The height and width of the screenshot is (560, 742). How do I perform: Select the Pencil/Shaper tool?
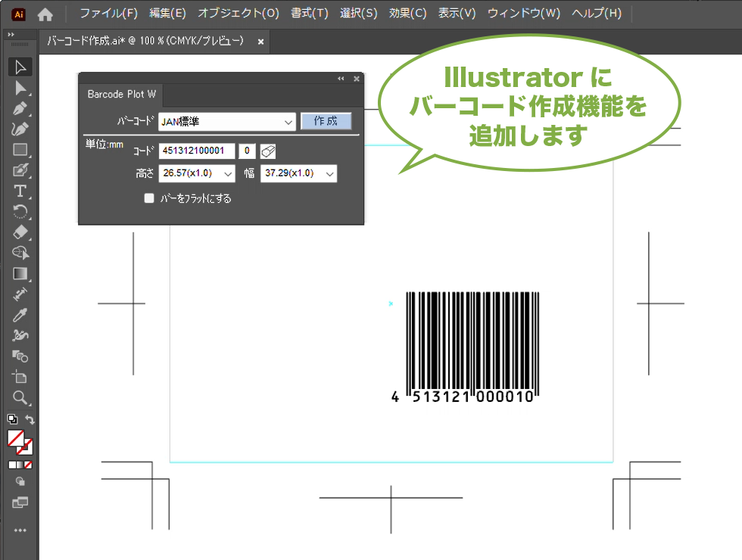[x=20, y=170]
